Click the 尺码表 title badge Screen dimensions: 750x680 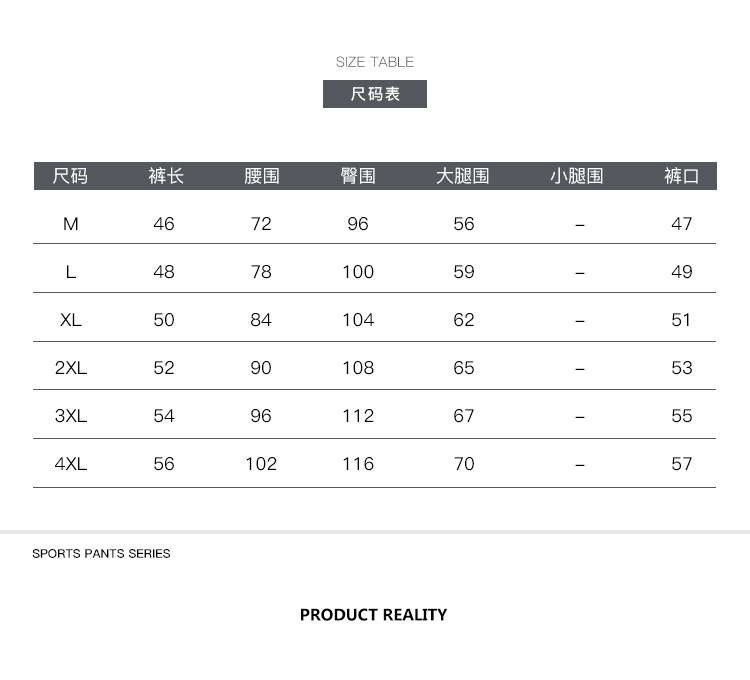[x=375, y=94]
